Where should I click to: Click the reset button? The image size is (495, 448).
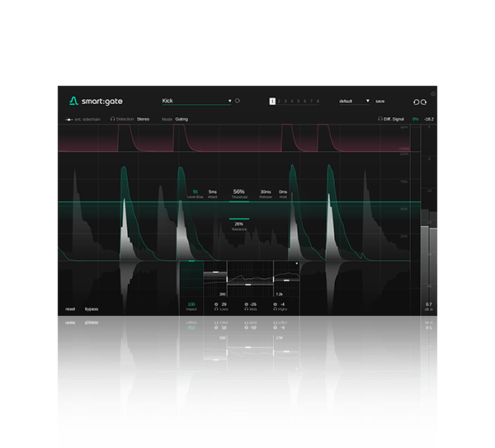[70, 309]
